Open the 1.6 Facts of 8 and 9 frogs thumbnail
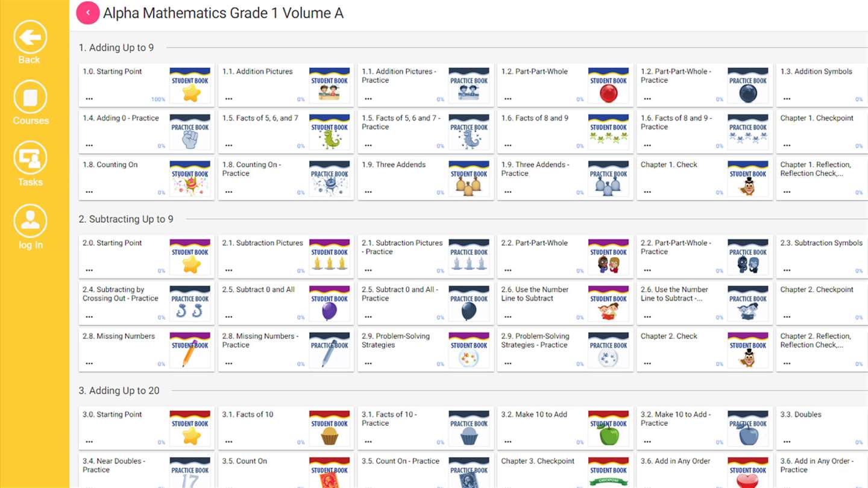The image size is (868, 488). click(609, 132)
